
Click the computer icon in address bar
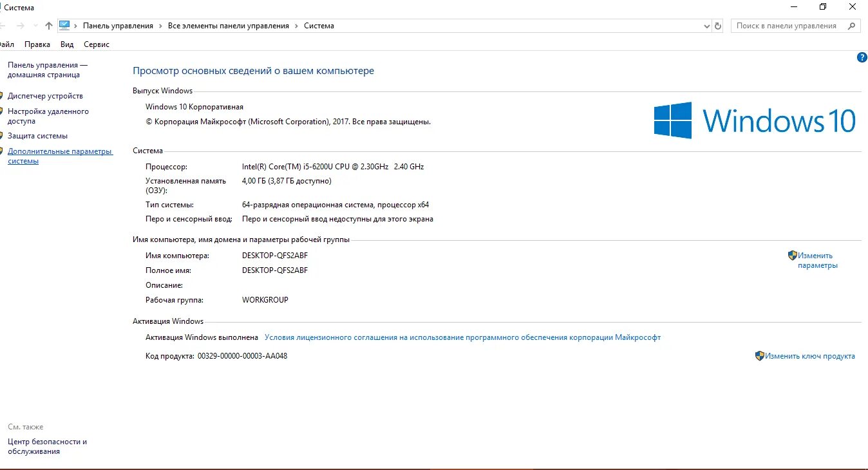[64, 25]
